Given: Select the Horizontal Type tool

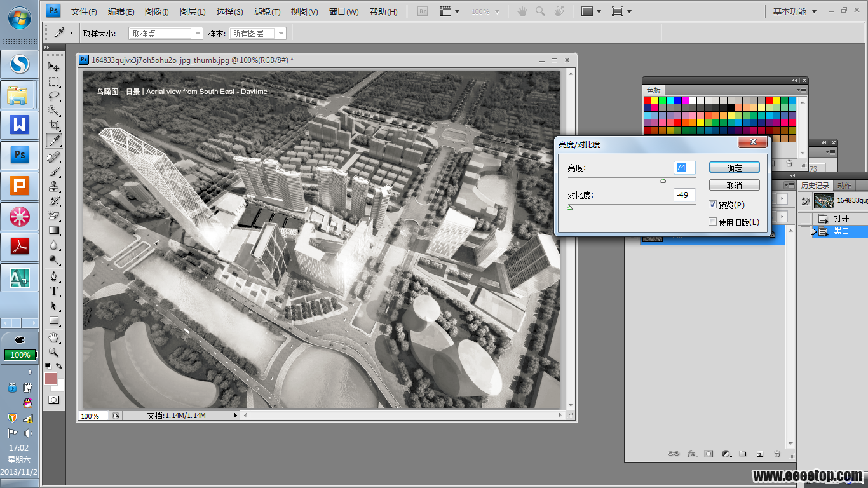Looking at the screenshot, I should click(54, 290).
